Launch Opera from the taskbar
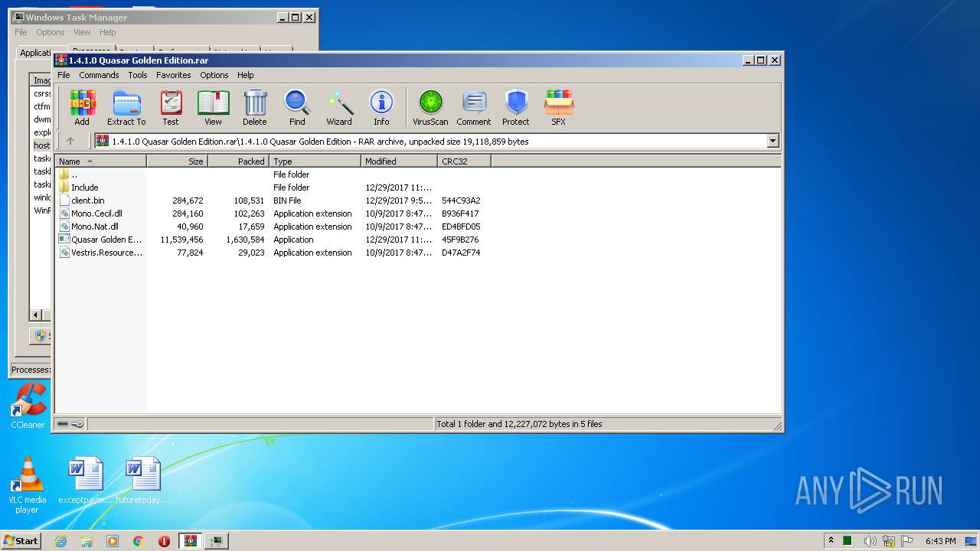The height and width of the screenshot is (551, 980). (x=164, y=541)
